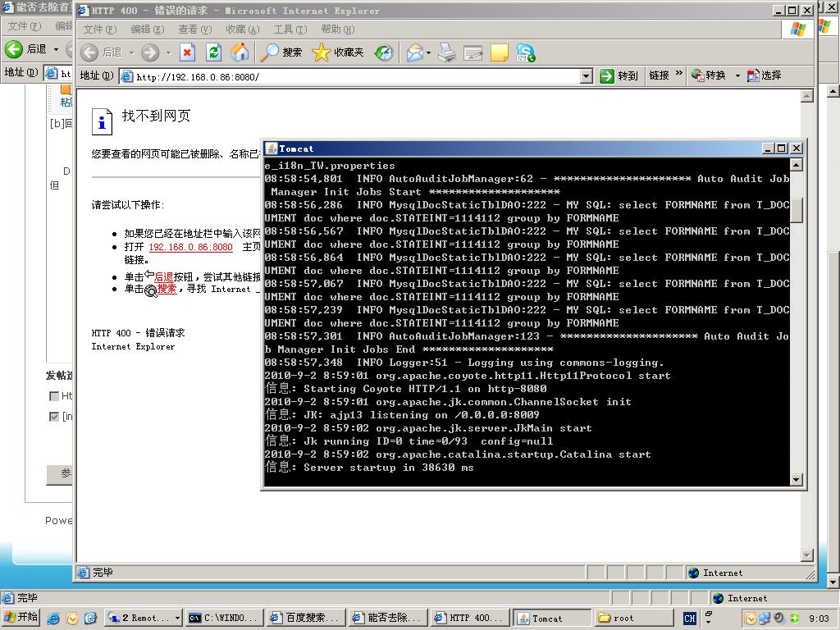Click the IE quick launch icon
Viewport: 840px width, 630px height.
pos(53,619)
